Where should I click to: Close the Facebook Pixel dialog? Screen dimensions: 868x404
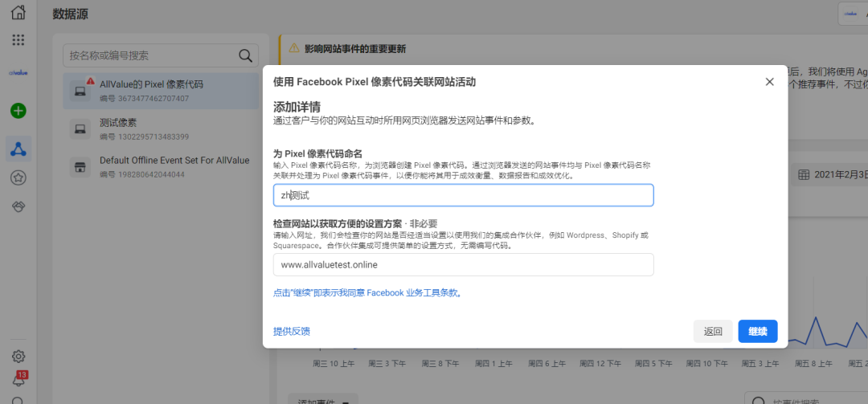click(769, 82)
